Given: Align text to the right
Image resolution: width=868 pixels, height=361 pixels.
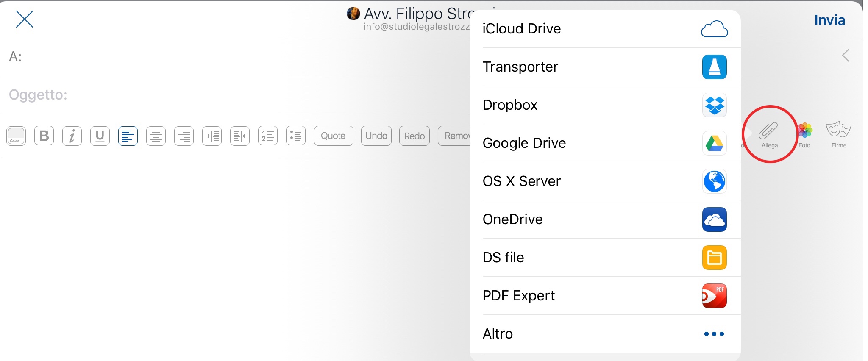Looking at the screenshot, I should tap(184, 136).
